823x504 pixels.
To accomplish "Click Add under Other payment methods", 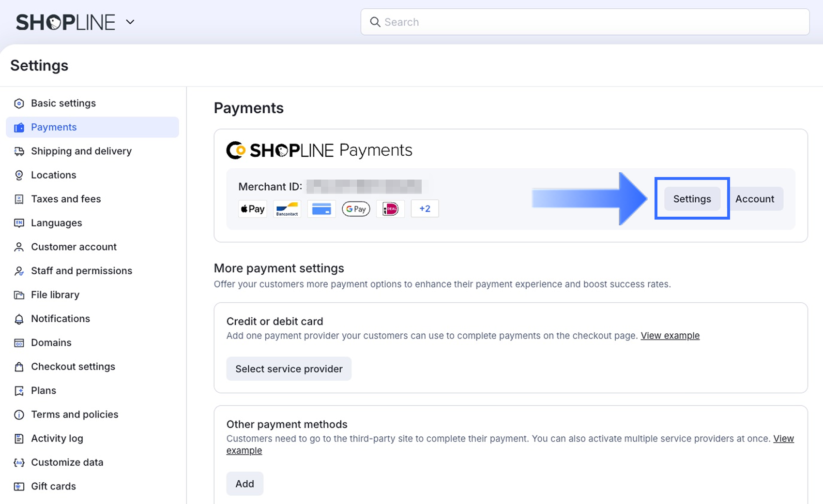I will click(x=244, y=484).
